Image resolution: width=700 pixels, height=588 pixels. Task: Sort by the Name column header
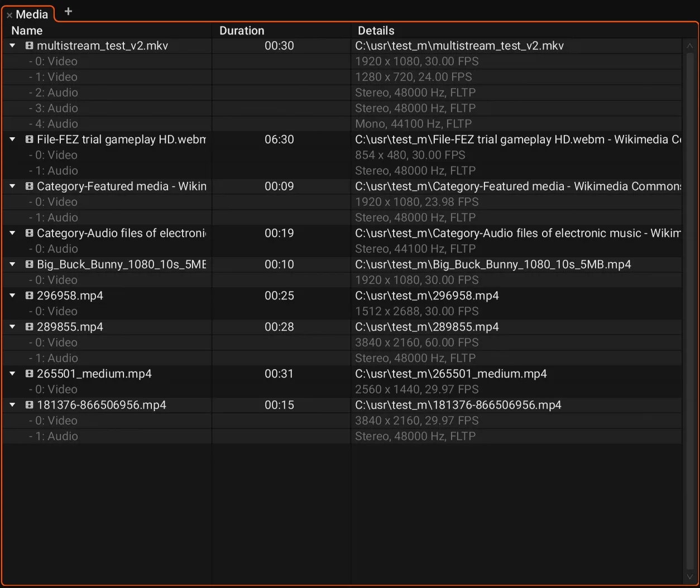pyautogui.click(x=27, y=31)
